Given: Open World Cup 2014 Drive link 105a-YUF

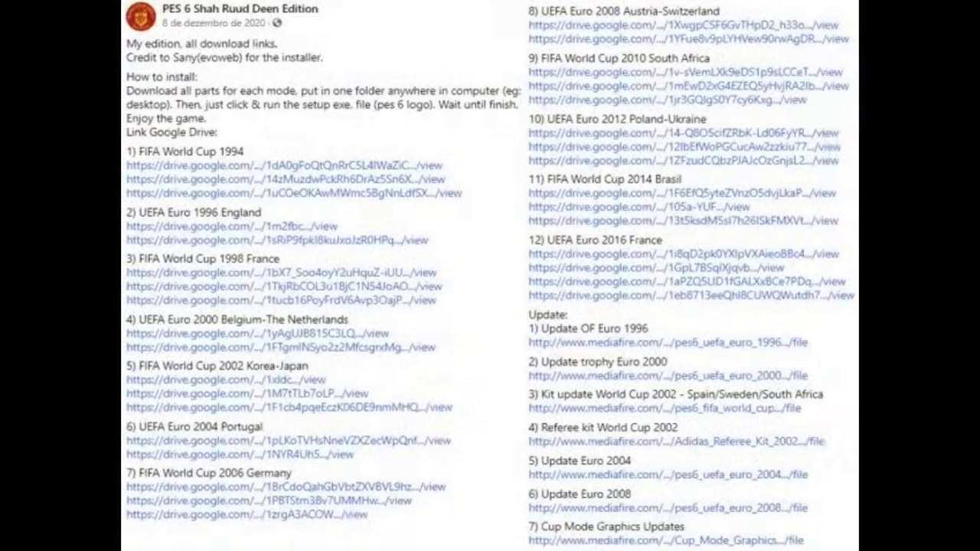Looking at the screenshot, I should point(639,207).
